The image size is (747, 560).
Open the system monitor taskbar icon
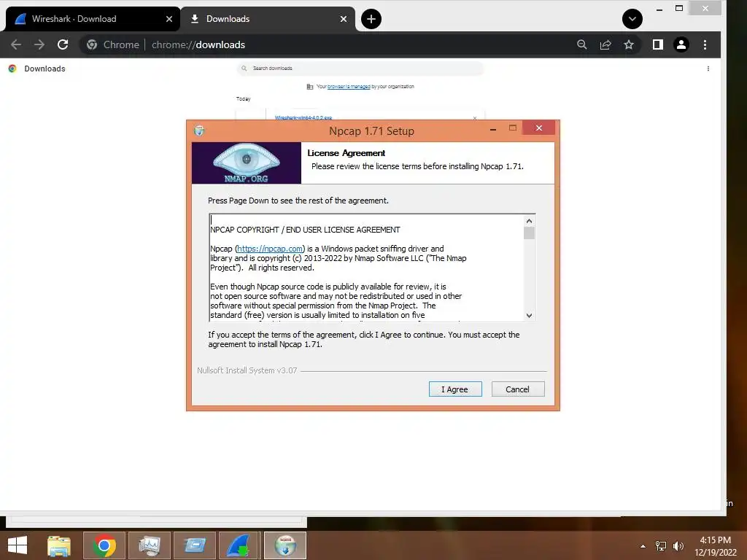(x=149, y=545)
